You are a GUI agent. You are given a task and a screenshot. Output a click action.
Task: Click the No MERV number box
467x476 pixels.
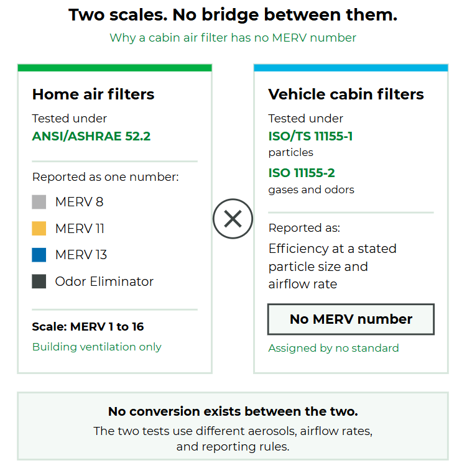coord(351,319)
